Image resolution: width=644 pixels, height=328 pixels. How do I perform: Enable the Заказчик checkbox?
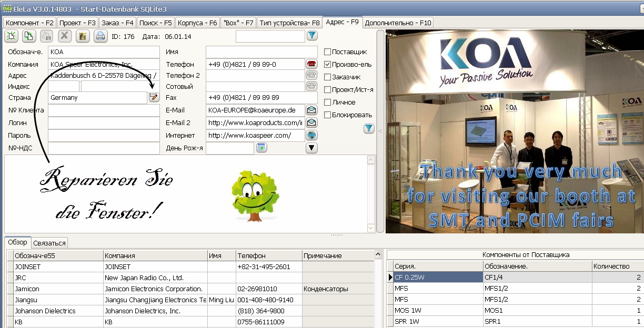(327, 77)
